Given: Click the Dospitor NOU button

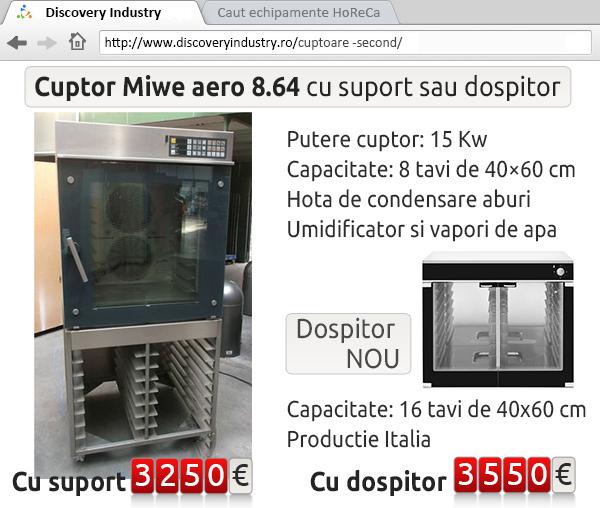Looking at the screenshot, I should click(348, 344).
